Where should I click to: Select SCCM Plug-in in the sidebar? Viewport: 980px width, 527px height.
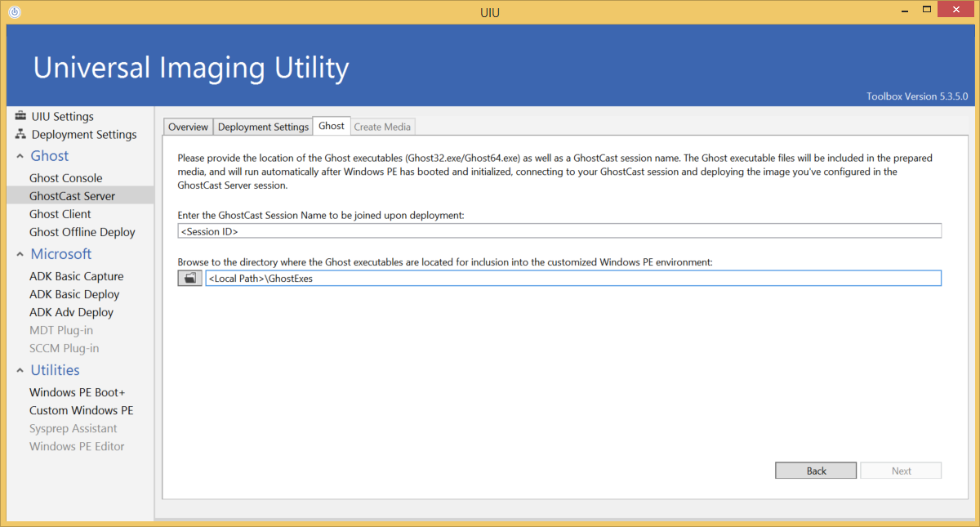pyautogui.click(x=65, y=348)
